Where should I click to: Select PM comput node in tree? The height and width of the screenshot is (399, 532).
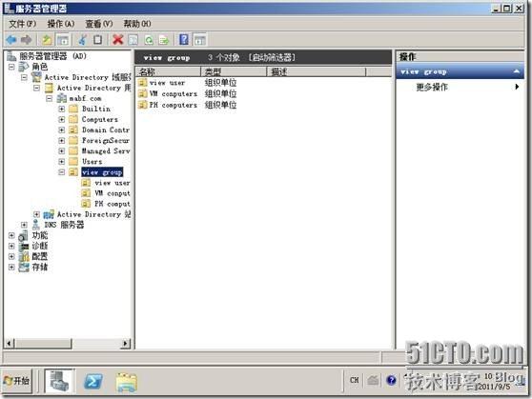(x=112, y=204)
